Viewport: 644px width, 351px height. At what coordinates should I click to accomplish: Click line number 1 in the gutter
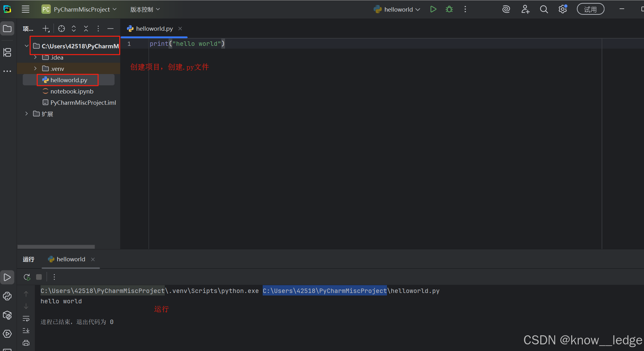click(x=129, y=44)
